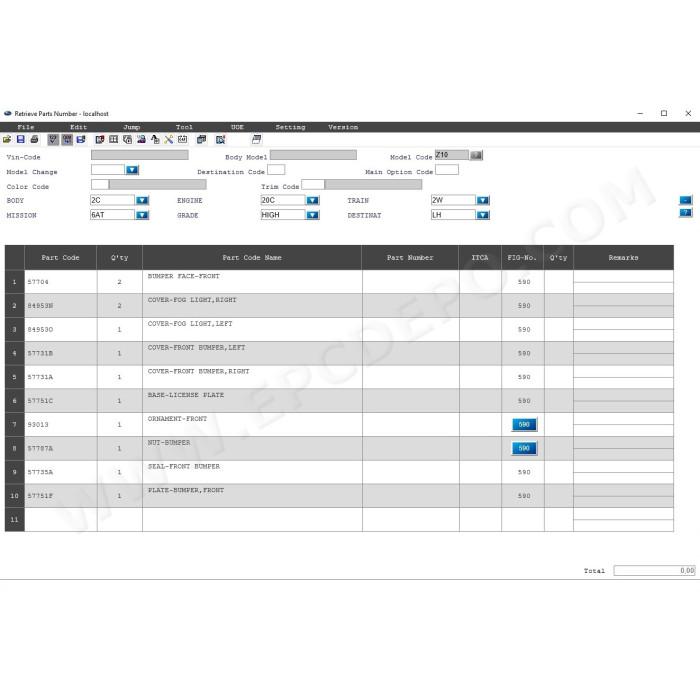The height and width of the screenshot is (700, 700).
Task: Click the printer icon in the toolbar
Action: [x=34, y=140]
